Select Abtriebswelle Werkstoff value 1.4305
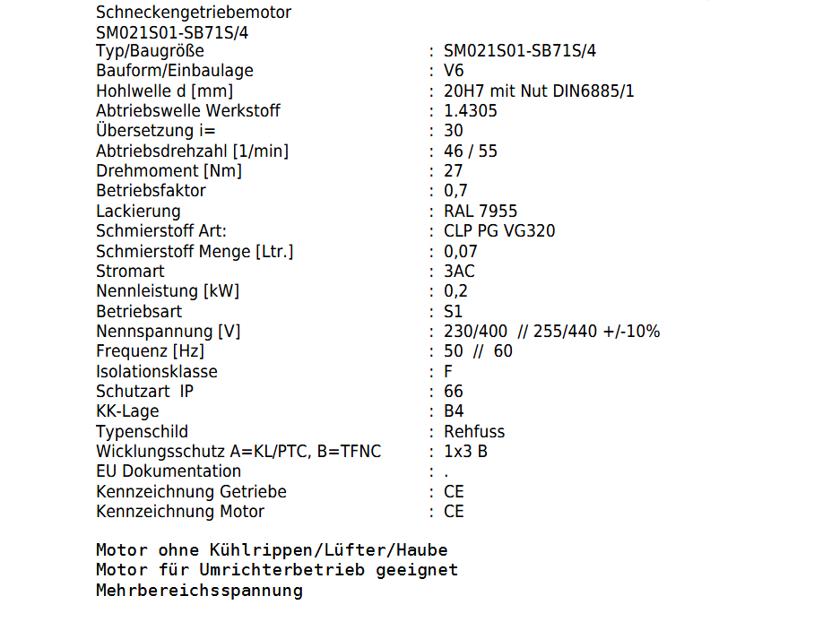The width and height of the screenshot is (840, 622). (471, 111)
